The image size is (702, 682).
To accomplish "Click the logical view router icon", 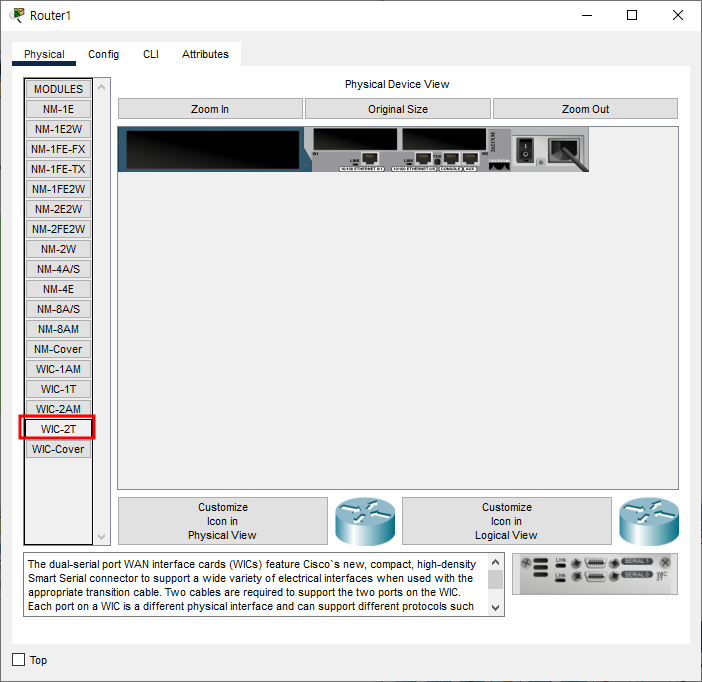I will point(649,521).
